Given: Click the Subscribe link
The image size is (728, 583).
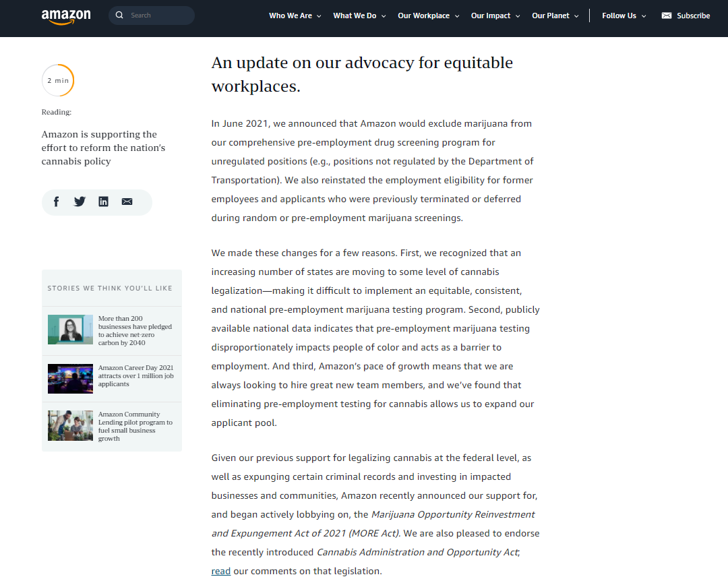Looking at the screenshot, I should tap(693, 16).
